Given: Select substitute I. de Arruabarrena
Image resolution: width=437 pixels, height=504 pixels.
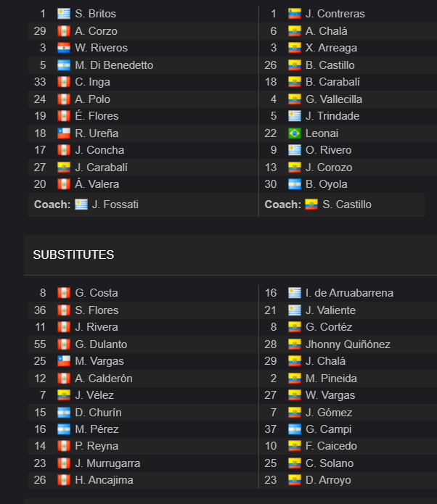Looking at the screenshot, I should [349, 293].
